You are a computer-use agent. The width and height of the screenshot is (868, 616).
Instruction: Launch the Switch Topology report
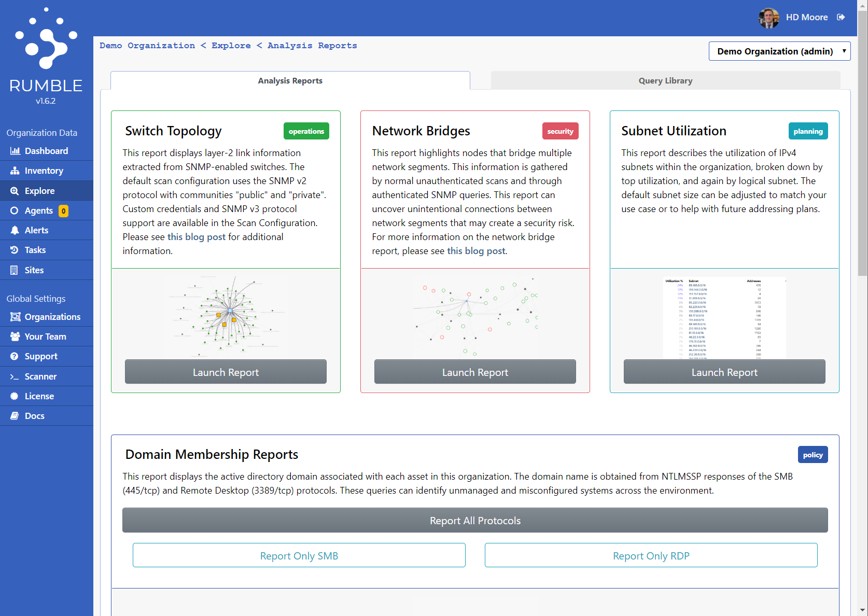pyautogui.click(x=226, y=371)
